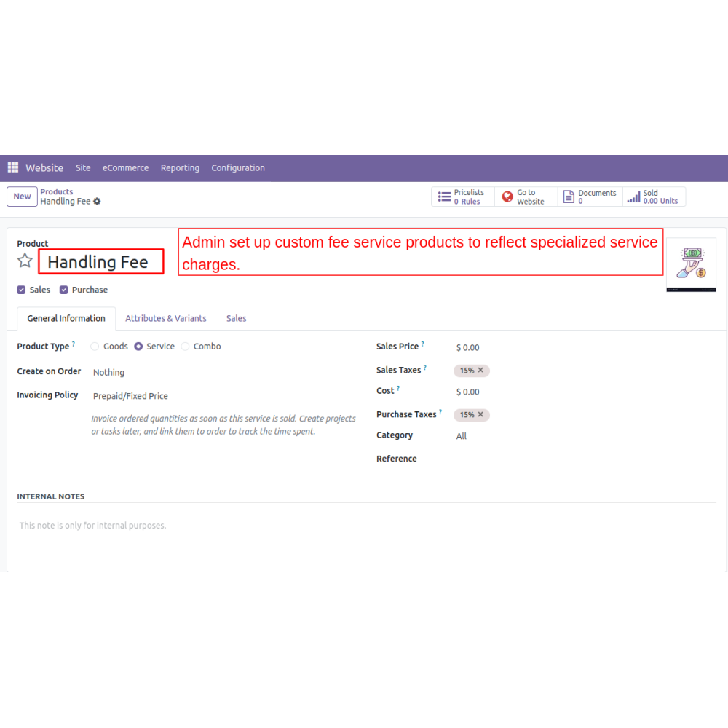Switch to Attributes & Variants tab
Viewport: 728px width, 728px height.
pos(166,319)
